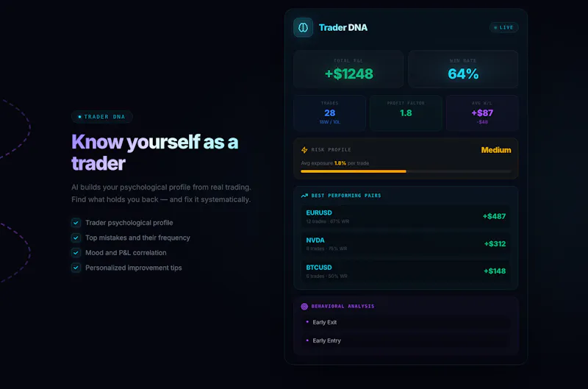Screen dimensions: 588x389
Task: Click the Avg exposure 1.8% per trade text
Action: [x=334, y=163]
